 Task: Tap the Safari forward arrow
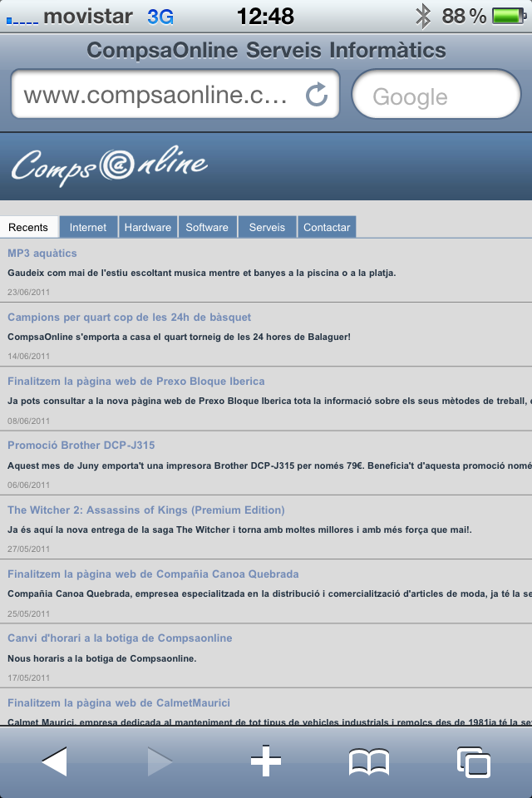tap(160, 761)
